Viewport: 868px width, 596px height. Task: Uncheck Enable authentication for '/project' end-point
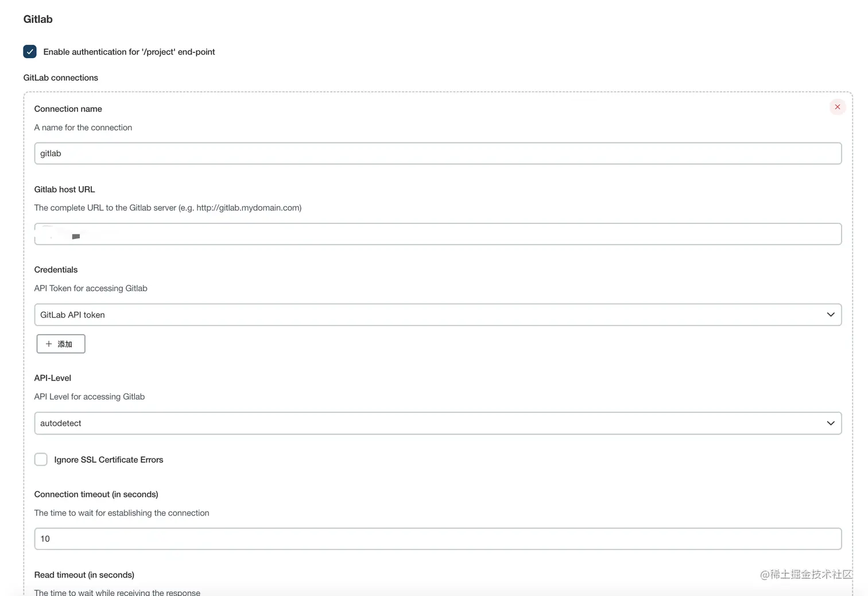[x=30, y=52]
